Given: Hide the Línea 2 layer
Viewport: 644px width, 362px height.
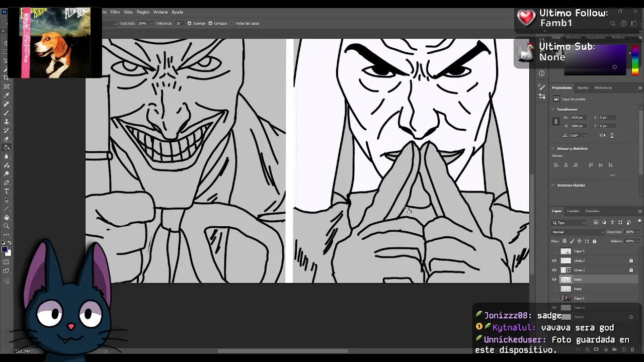Looking at the screenshot, I should (554, 261).
